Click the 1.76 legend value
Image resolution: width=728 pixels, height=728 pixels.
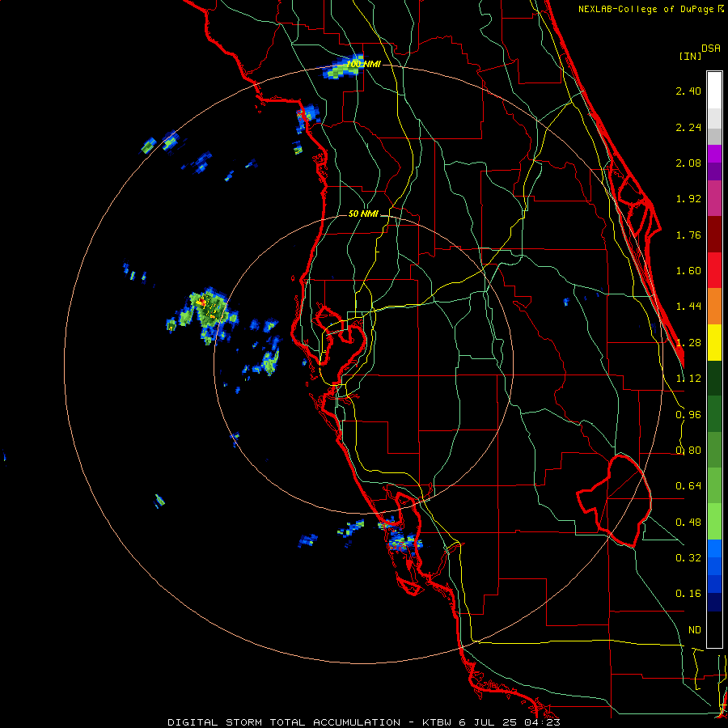tap(688, 235)
